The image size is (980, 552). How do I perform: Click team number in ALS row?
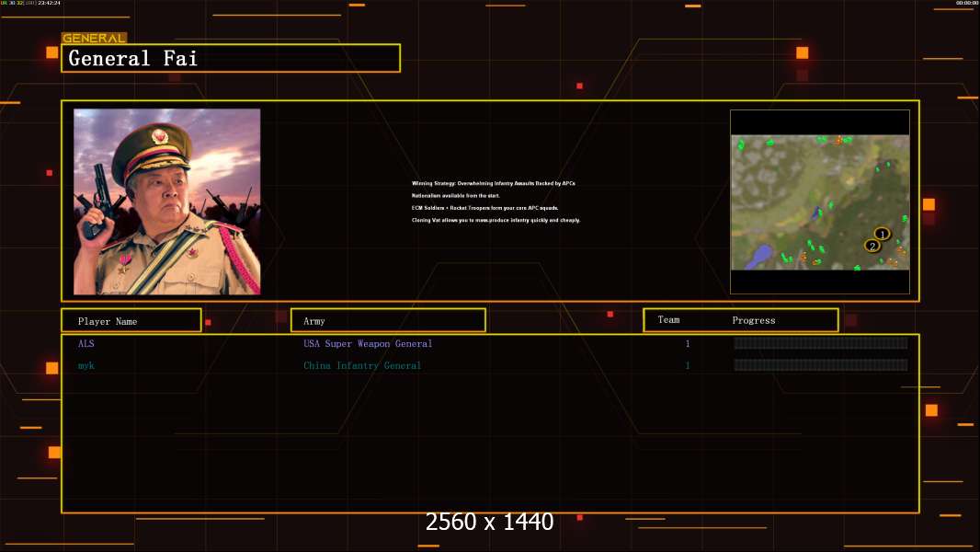tap(688, 344)
